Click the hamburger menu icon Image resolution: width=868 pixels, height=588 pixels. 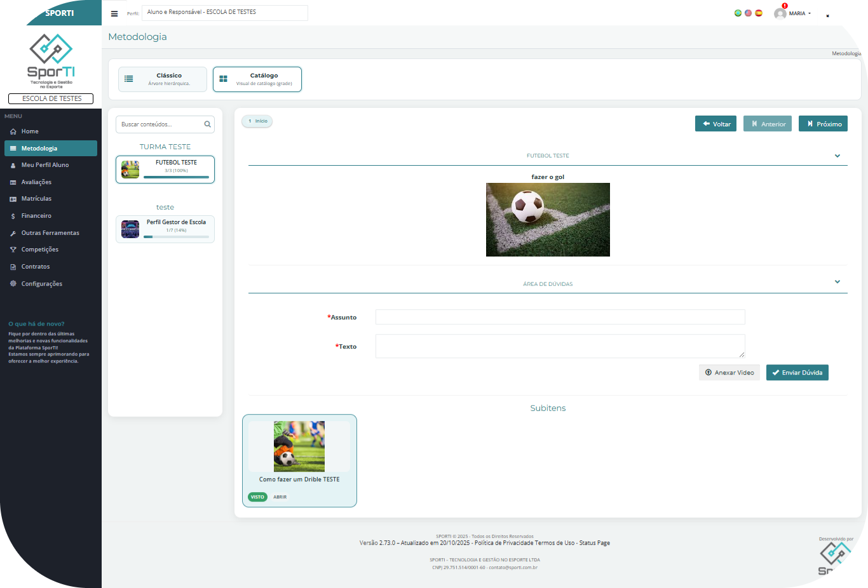point(114,13)
